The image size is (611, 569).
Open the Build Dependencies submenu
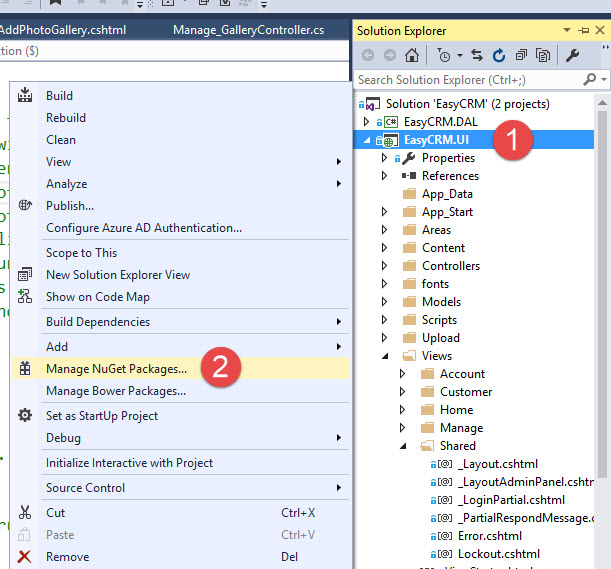coord(182,322)
